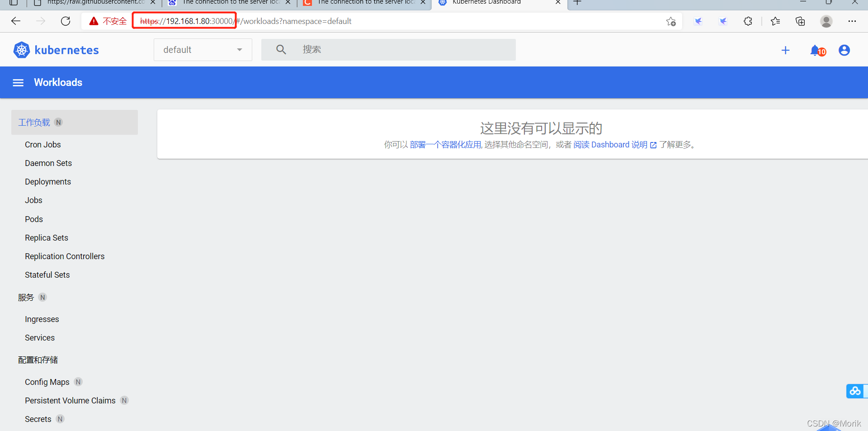Viewport: 868px width, 431px height.
Task: Reload the page with refresh icon
Action: tap(66, 21)
